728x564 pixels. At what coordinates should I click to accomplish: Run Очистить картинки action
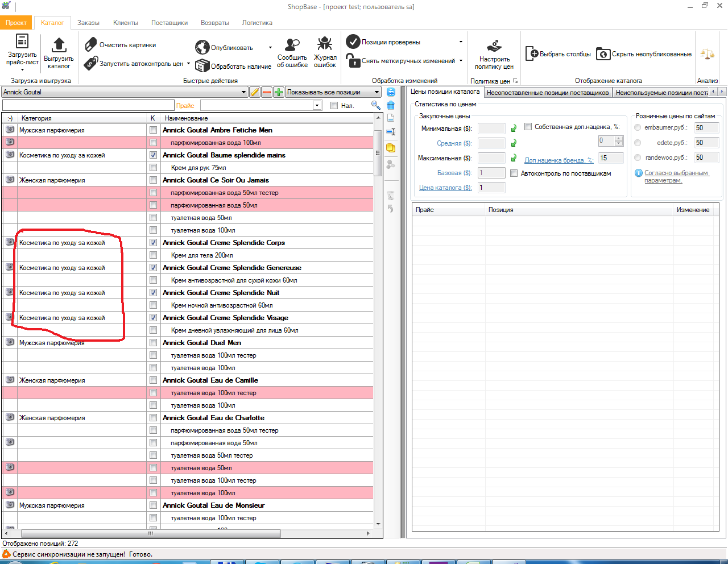[120, 45]
